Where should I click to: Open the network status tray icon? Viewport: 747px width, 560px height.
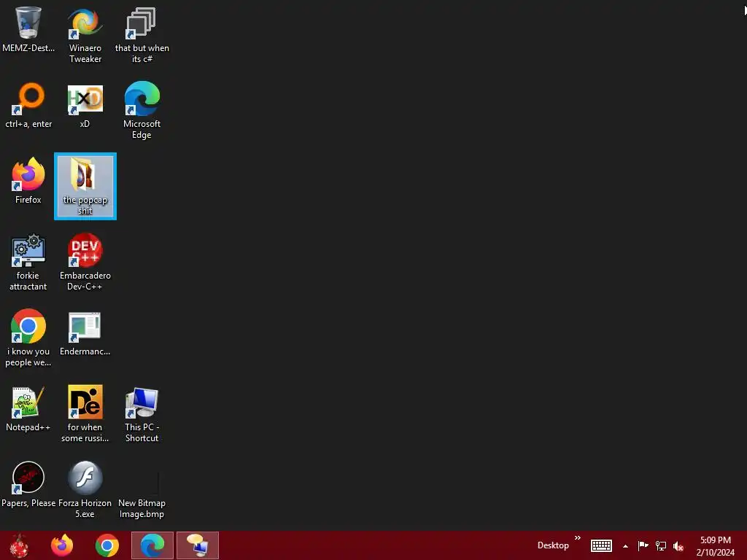click(661, 545)
